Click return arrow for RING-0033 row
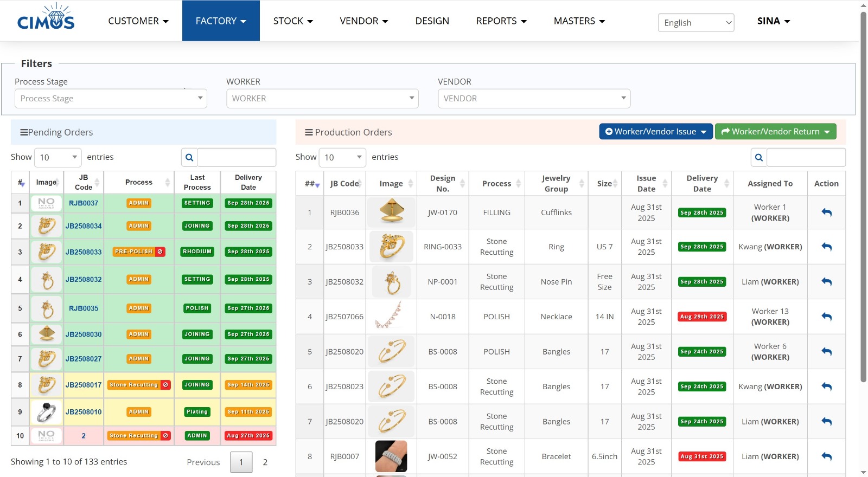Image resolution: width=868 pixels, height=477 pixels. click(x=826, y=247)
